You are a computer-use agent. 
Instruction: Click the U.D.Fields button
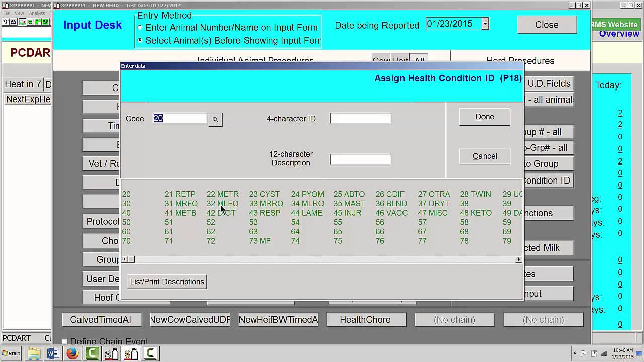[x=548, y=84]
